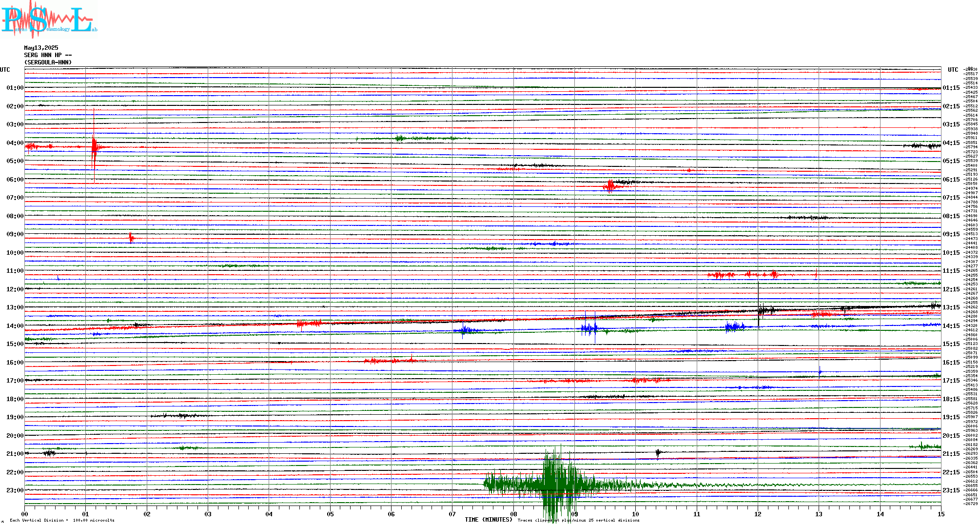
Task: Click the 05:15 label on the right axis
Action: [x=951, y=161]
